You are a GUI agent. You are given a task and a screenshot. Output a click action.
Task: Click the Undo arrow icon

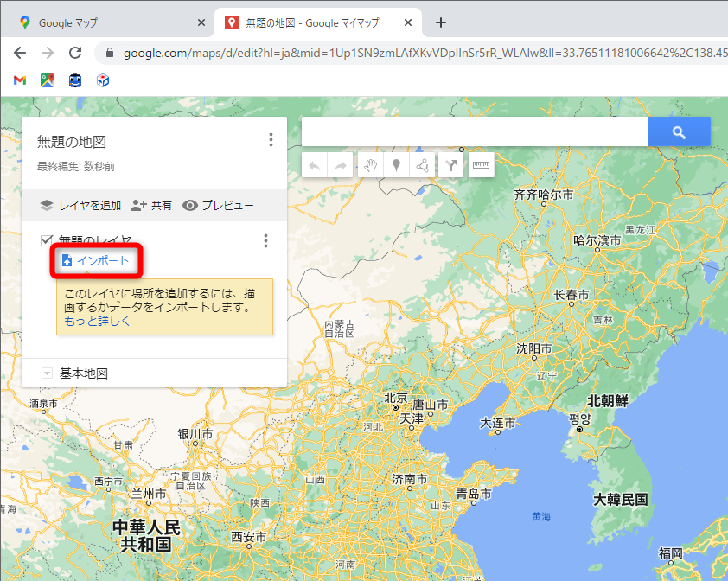[315, 165]
